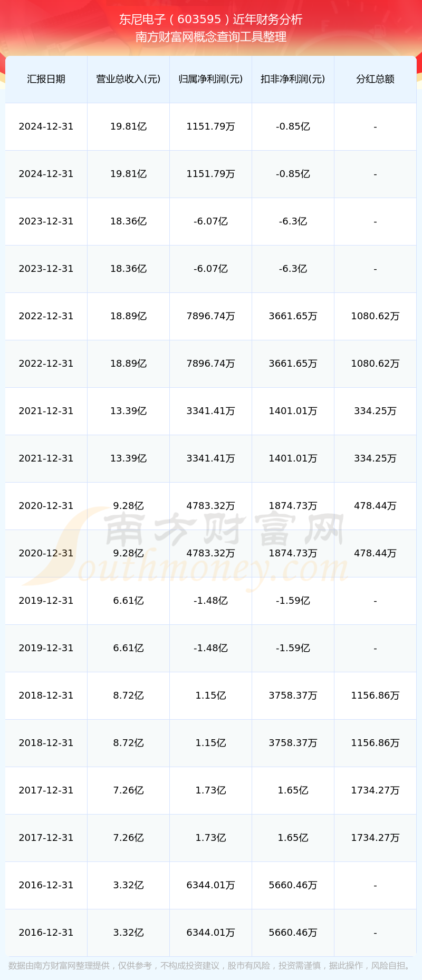Click the first 1401.01万 non-recurring profit cell
The height and width of the screenshot is (980, 422).
point(293,411)
